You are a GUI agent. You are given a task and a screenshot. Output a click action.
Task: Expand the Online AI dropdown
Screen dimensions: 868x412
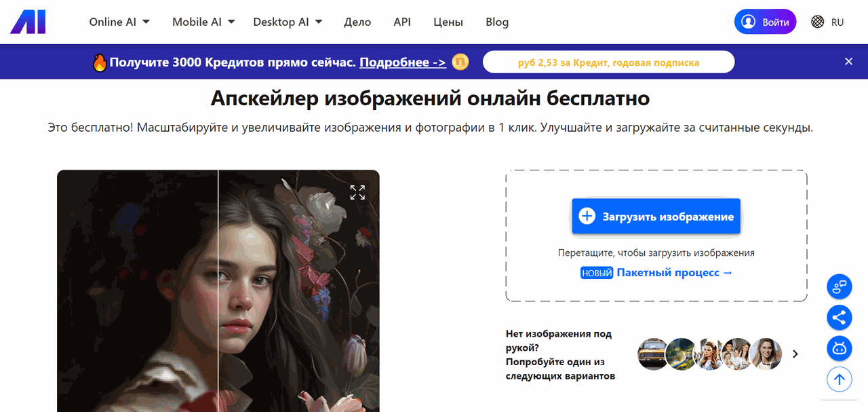(x=119, y=22)
